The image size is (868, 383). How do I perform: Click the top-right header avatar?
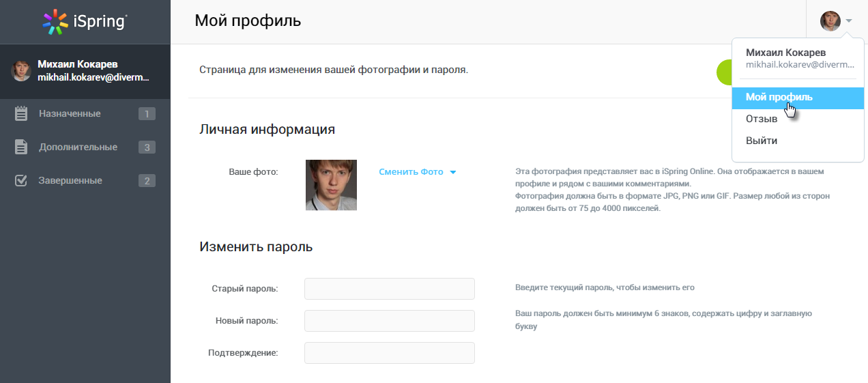tap(830, 21)
